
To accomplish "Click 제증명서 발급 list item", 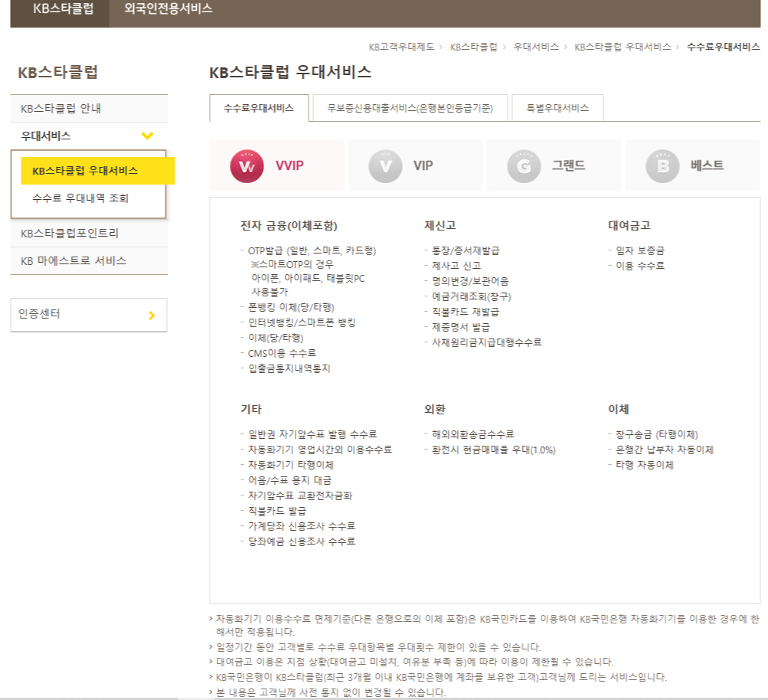I will [460, 327].
